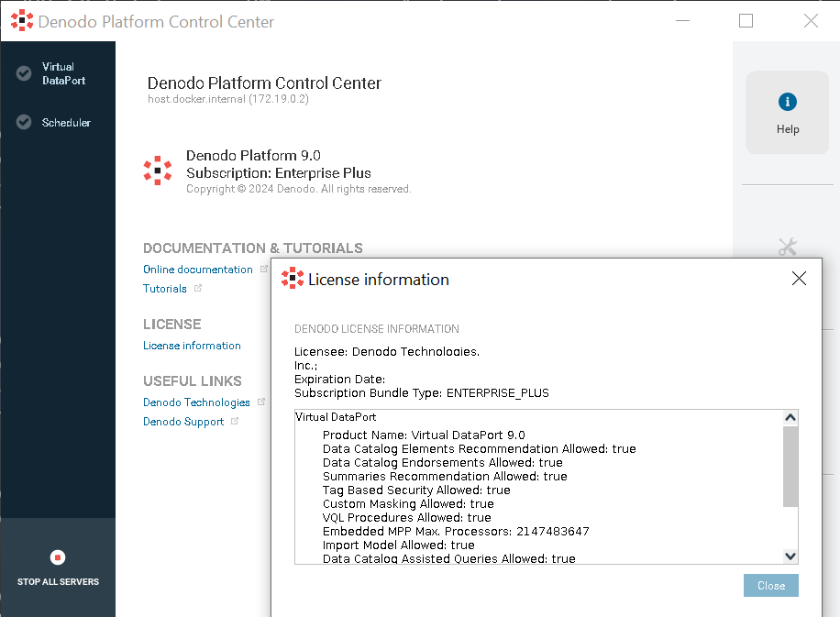Click the license list scrollbar thumb
The width and height of the screenshot is (840, 617).
point(790,467)
